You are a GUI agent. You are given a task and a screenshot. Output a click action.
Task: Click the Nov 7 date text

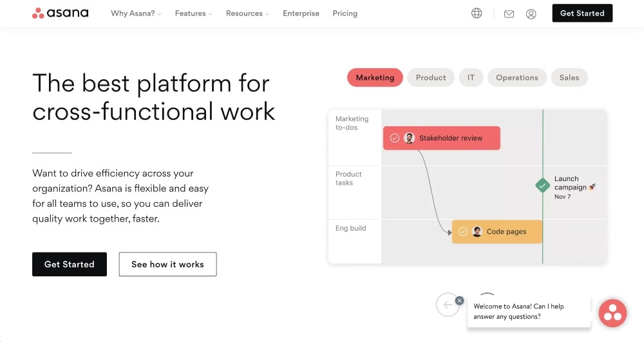pos(562,196)
